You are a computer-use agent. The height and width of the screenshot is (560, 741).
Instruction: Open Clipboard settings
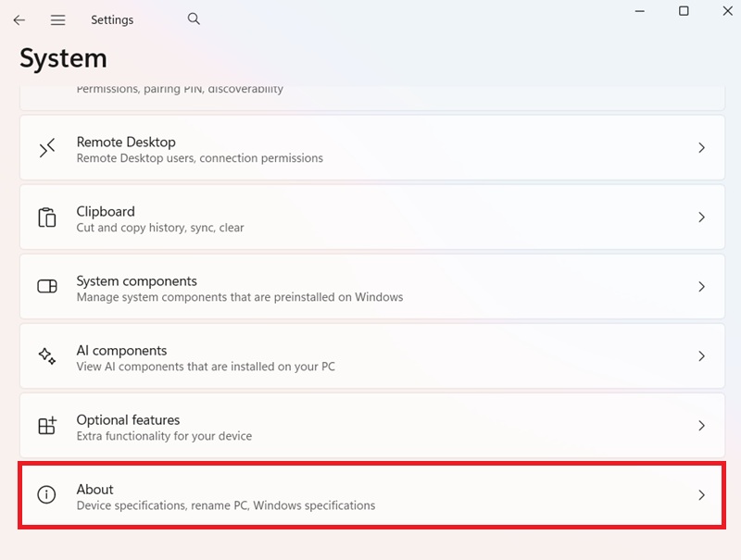[x=370, y=218]
